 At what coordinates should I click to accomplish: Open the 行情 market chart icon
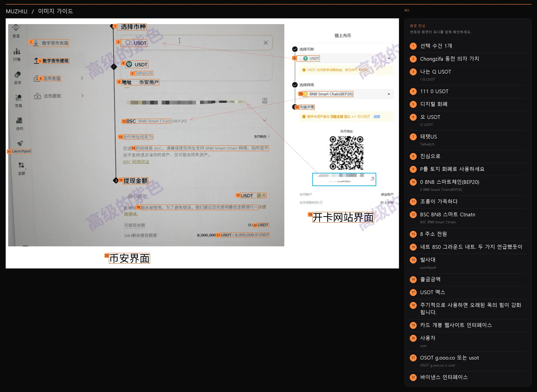pos(17,51)
